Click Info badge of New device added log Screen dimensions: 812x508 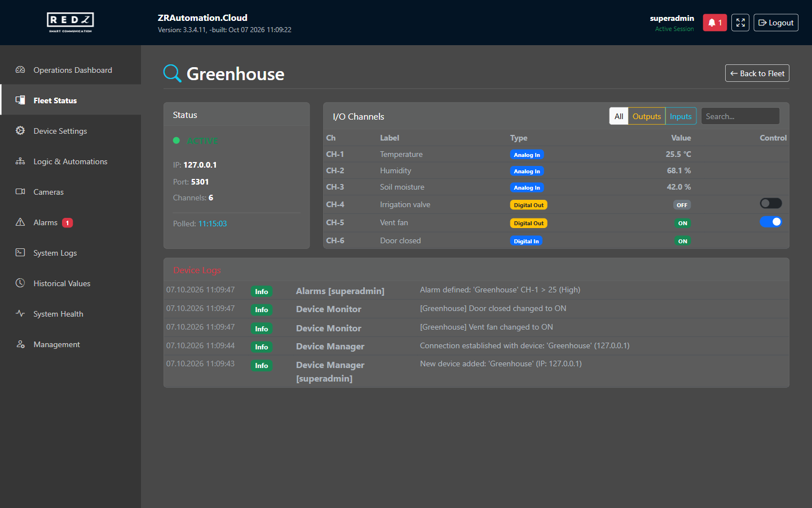point(262,366)
